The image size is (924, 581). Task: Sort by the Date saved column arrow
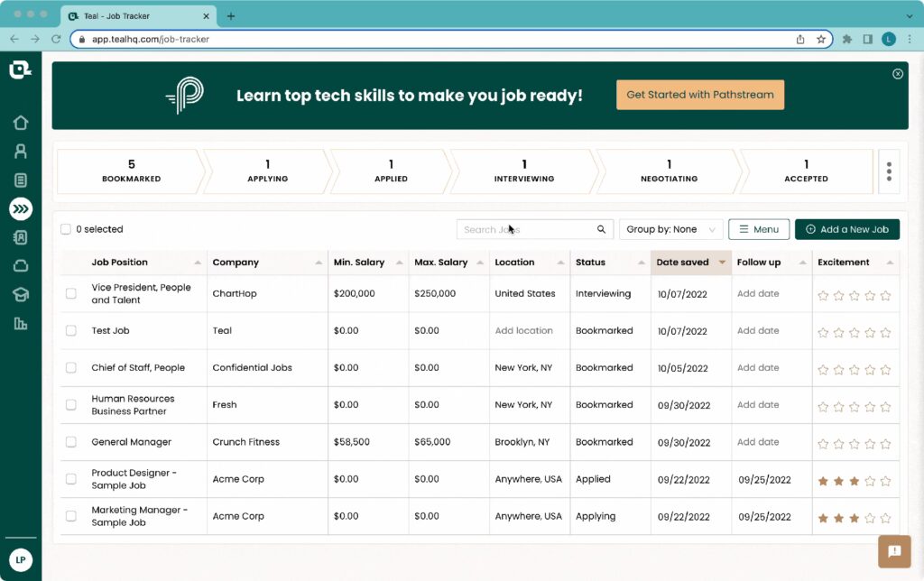pos(722,263)
